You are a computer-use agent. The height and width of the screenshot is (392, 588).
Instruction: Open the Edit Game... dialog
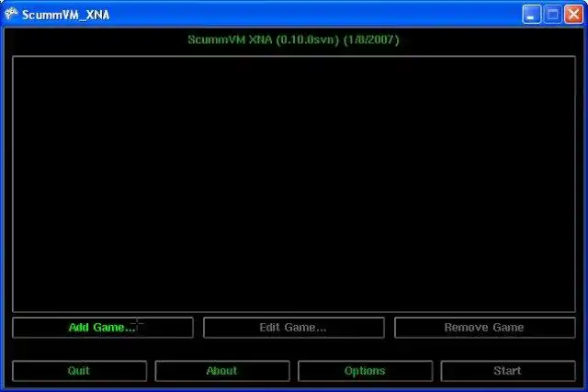click(x=294, y=328)
